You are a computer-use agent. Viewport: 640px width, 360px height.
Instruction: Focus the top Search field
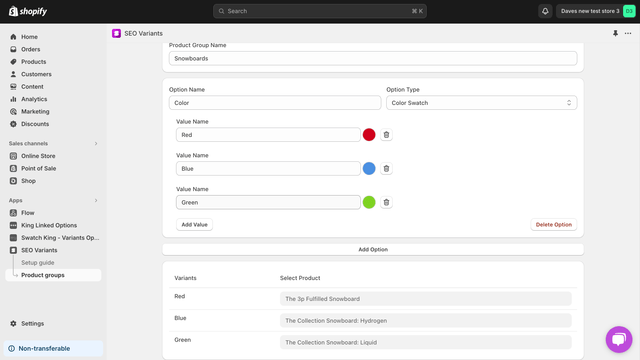pyautogui.click(x=320, y=11)
